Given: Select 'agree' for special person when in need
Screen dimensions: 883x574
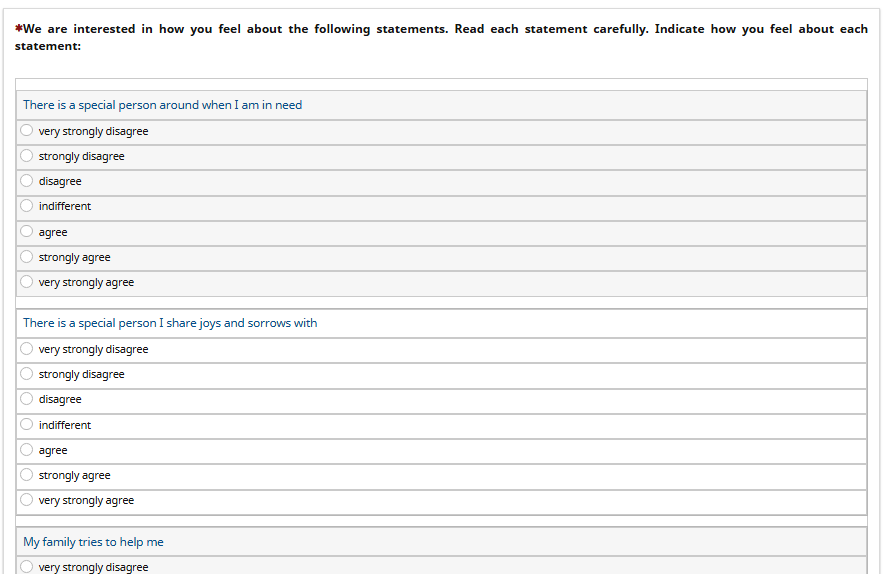Looking at the screenshot, I should coord(27,232).
